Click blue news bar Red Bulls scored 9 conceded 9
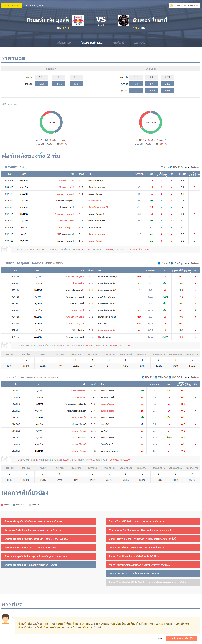This screenshot has width=202, height=644. pyautogui.click(x=49, y=565)
